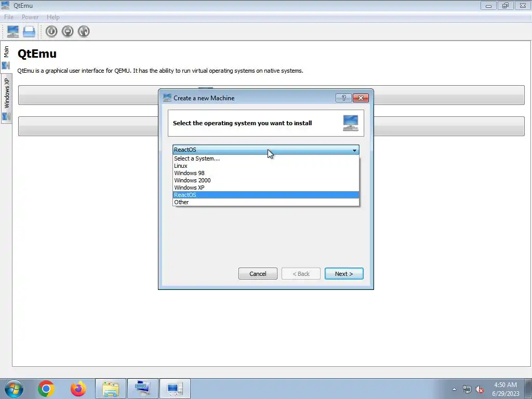The width and height of the screenshot is (532, 399).
Task: Click the network tray icon
Action: [467, 389]
